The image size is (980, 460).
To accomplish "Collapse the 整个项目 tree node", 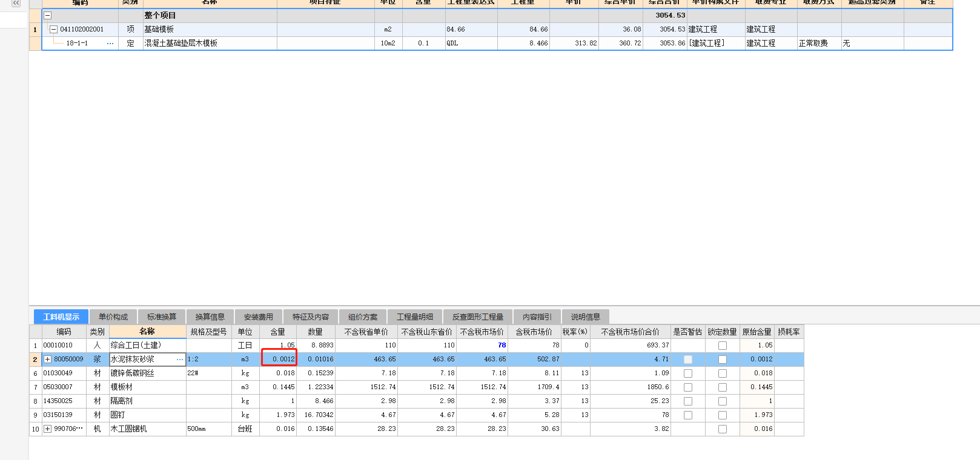I will pyautogui.click(x=48, y=16).
